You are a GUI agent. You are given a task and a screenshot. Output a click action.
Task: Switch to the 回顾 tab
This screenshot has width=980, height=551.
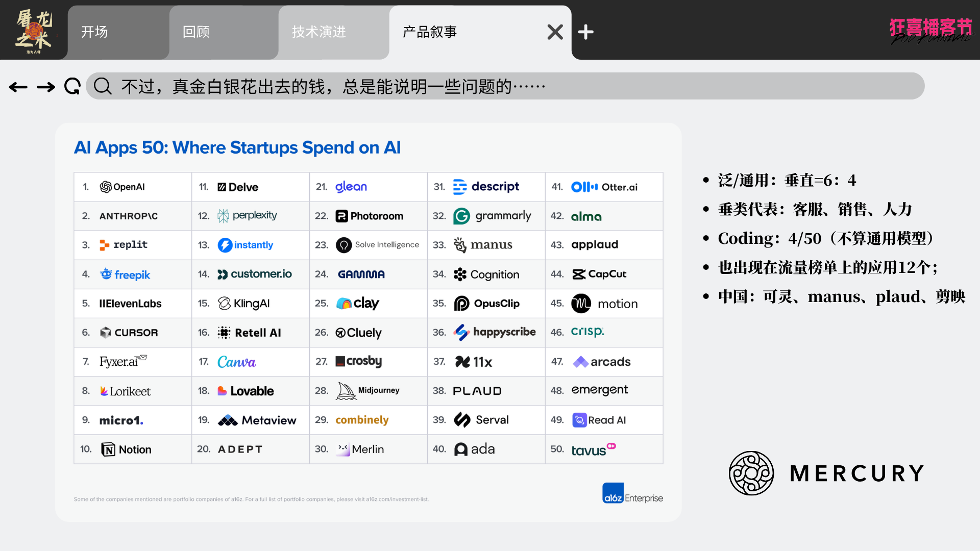[197, 32]
